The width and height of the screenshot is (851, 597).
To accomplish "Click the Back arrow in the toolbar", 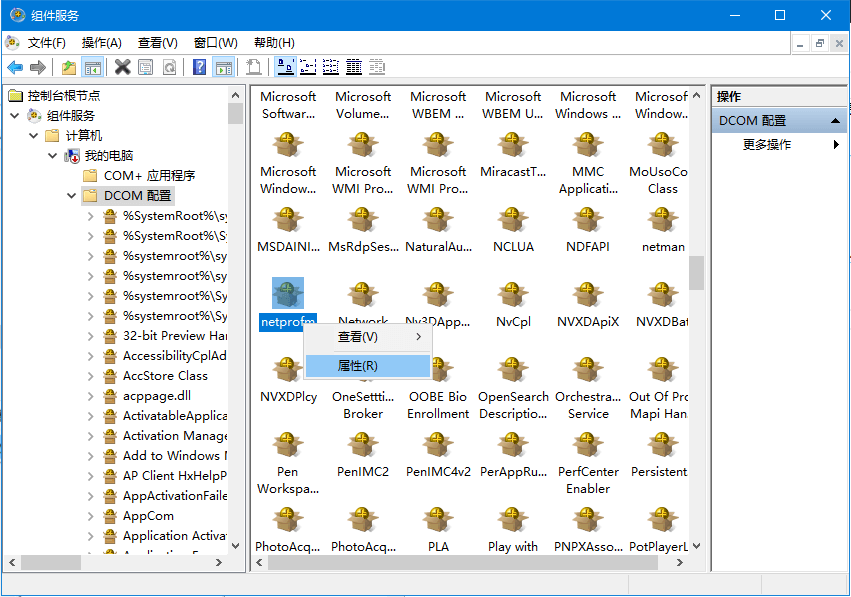I will (x=15, y=67).
